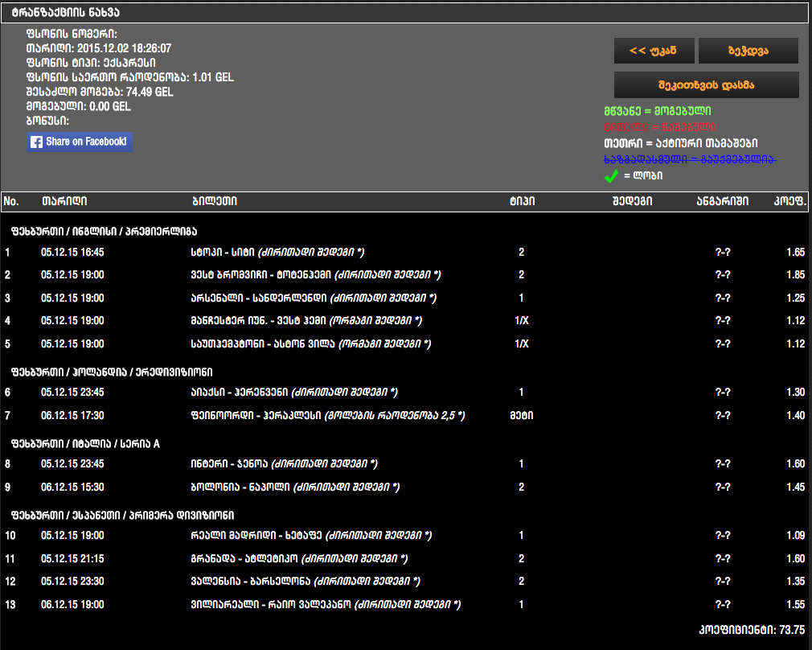Click the 'ტიპი' type column header

pos(521,201)
